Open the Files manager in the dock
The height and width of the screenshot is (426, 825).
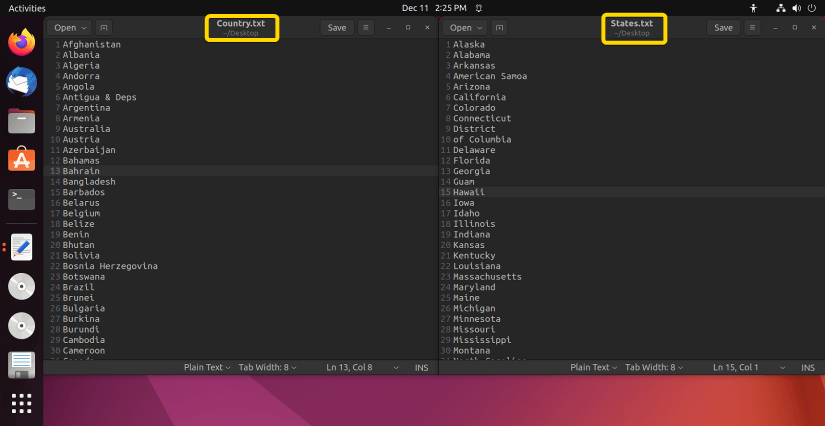[22, 121]
